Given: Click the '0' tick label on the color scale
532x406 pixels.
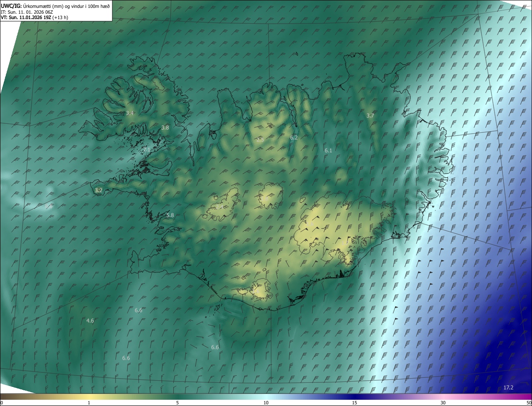Looking at the screenshot, I should pyautogui.click(x=2, y=403).
